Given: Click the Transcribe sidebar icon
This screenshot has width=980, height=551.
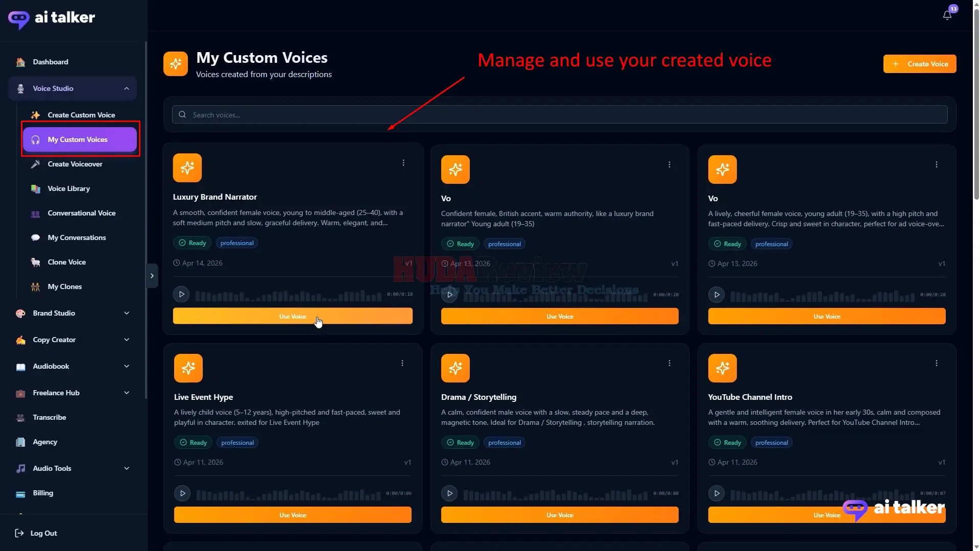Looking at the screenshot, I should (x=20, y=417).
